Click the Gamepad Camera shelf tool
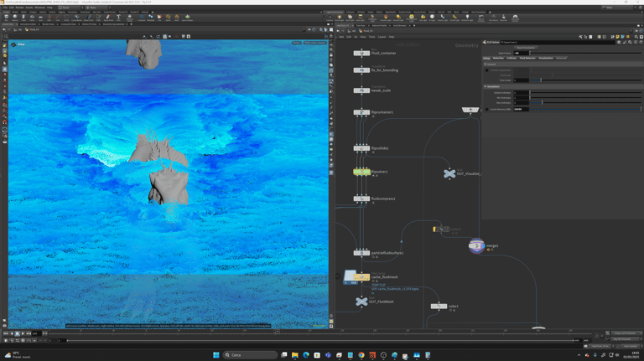This screenshot has width=644, height=361. pos(515,18)
